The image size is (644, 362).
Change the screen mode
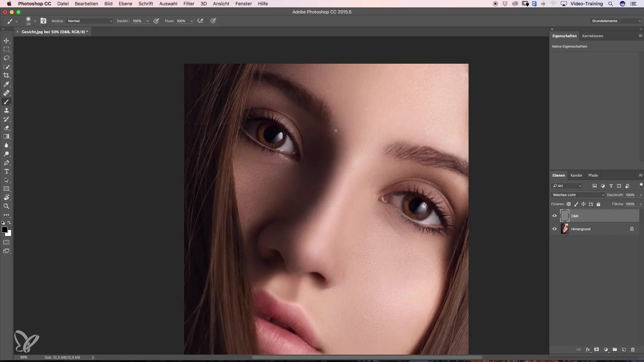6,251
